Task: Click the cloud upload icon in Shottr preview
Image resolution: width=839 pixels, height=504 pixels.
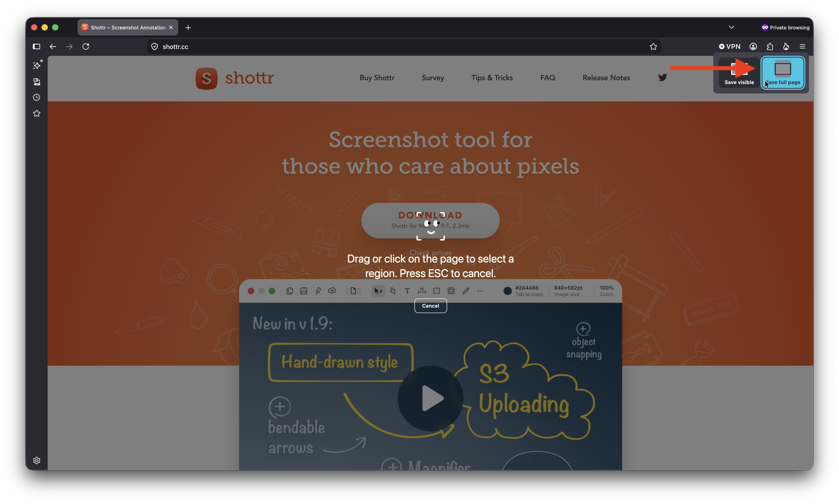Action: [332, 291]
